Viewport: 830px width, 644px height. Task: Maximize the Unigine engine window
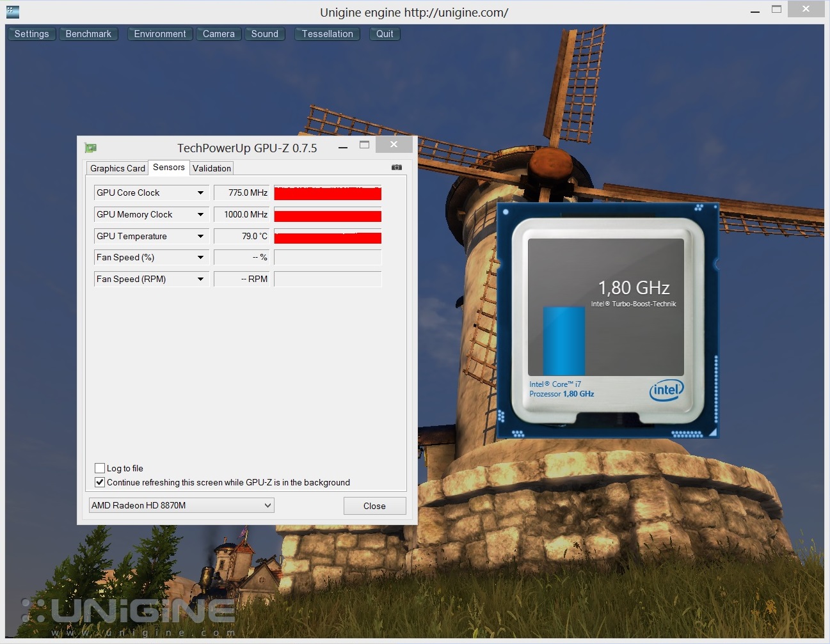tap(776, 10)
